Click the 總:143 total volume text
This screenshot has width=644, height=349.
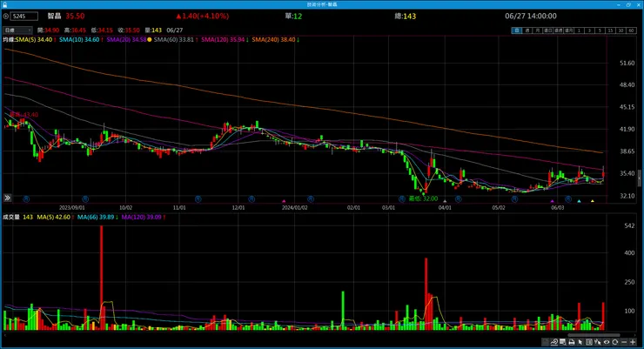point(406,16)
